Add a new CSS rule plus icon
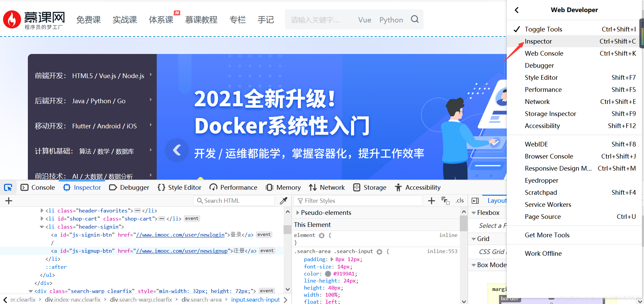The width and height of the screenshot is (644, 304). [x=432, y=201]
